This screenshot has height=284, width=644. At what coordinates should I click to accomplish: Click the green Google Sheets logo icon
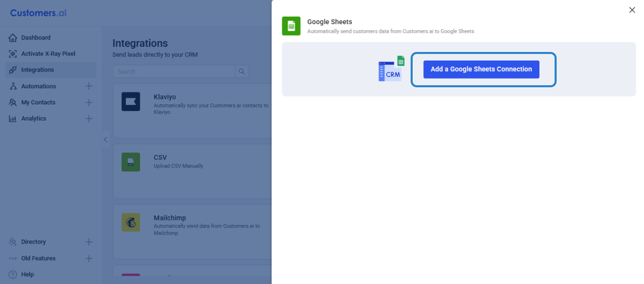click(291, 26)
